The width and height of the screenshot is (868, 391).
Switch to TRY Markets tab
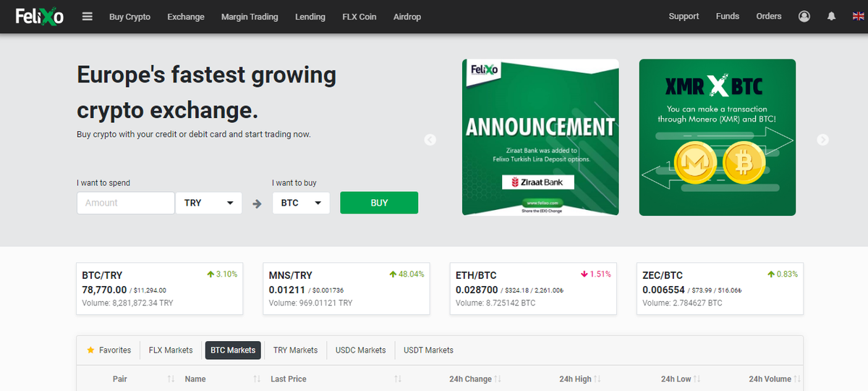pos(295,350)
